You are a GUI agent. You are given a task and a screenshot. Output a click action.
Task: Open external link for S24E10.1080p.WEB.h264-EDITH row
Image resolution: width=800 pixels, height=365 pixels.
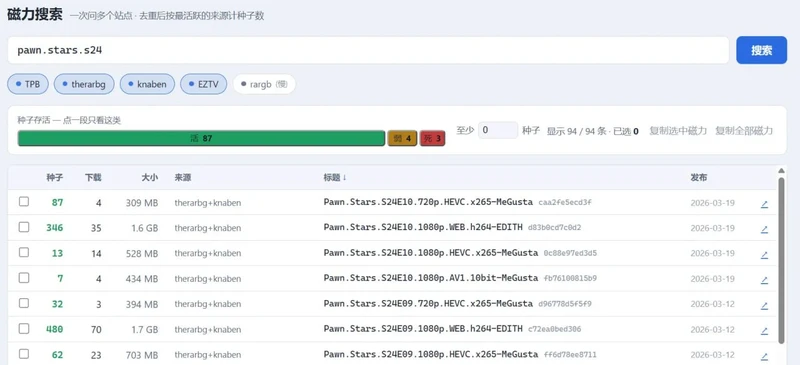pos(764,229)
